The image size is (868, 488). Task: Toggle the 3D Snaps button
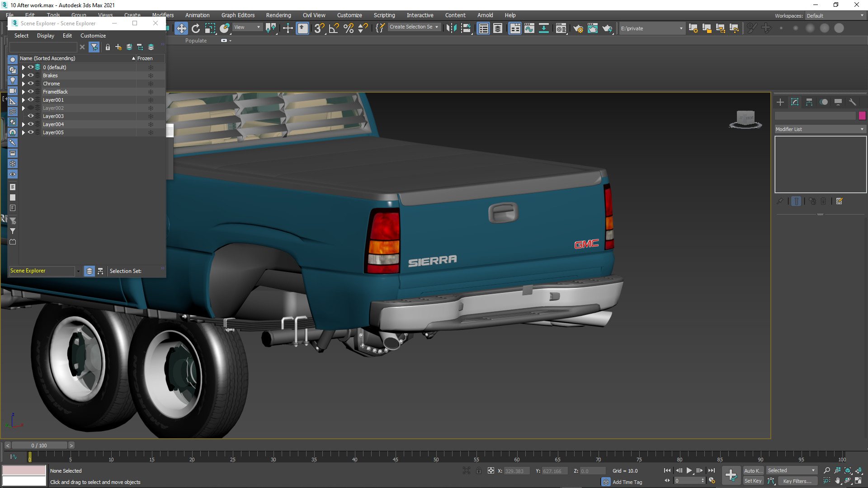pyautogui.click(x=319, y=28)
